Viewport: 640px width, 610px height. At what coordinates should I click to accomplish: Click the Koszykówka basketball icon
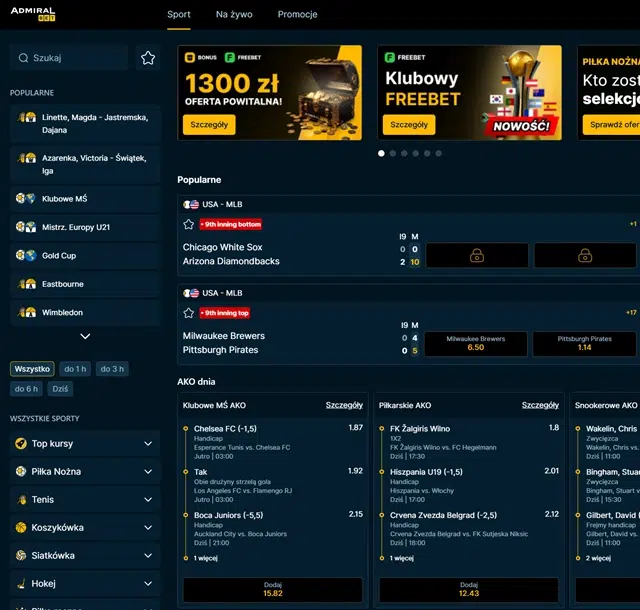(21, 528)
